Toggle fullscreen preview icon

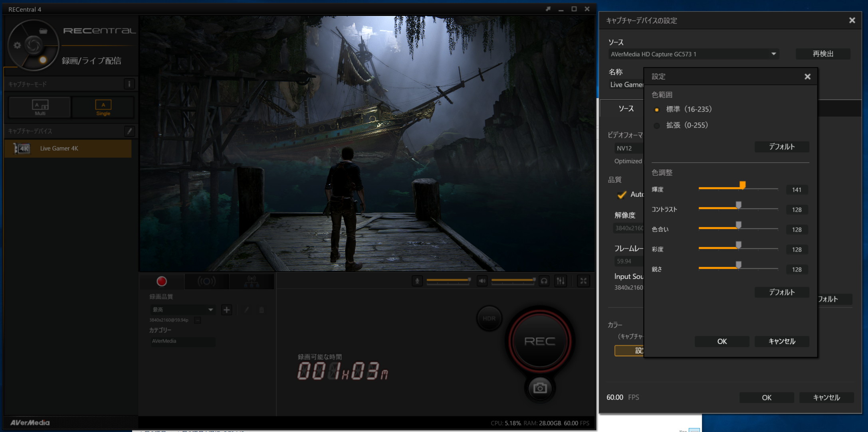pos(583,281)
